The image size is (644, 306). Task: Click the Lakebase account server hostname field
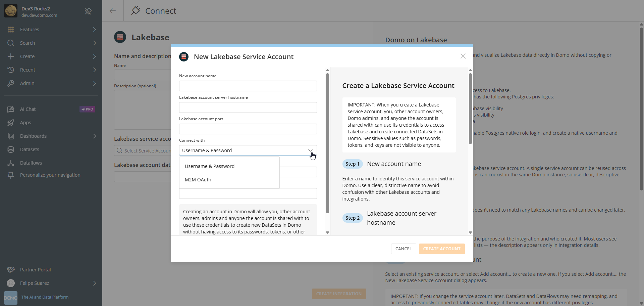click(x=248, y=107)
